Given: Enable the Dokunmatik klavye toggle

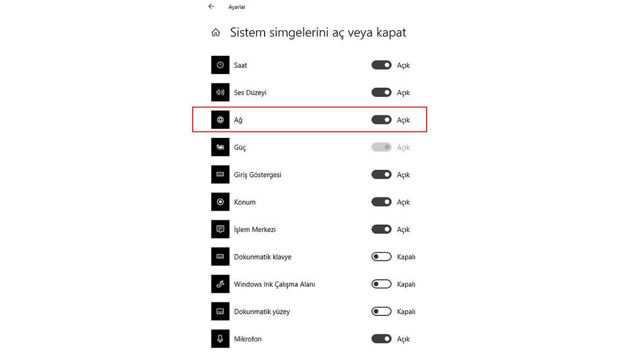Looking at the screenshot, I should [x=381, y=256].
